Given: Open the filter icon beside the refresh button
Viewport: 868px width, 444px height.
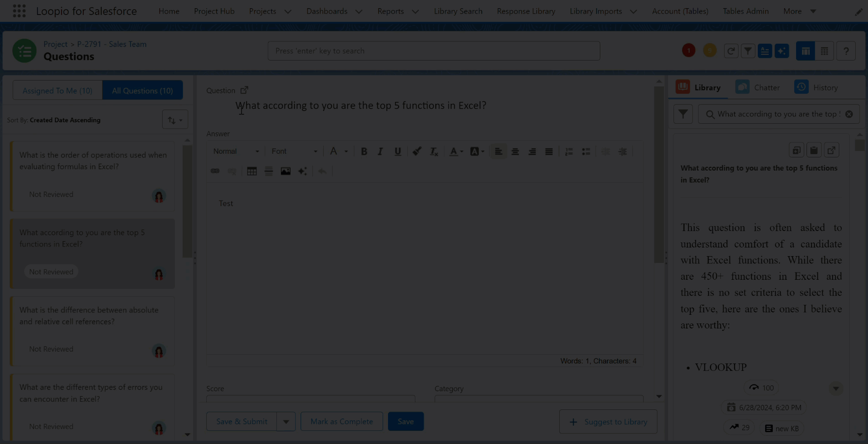Looking at the screenshot, I should 748,51.
